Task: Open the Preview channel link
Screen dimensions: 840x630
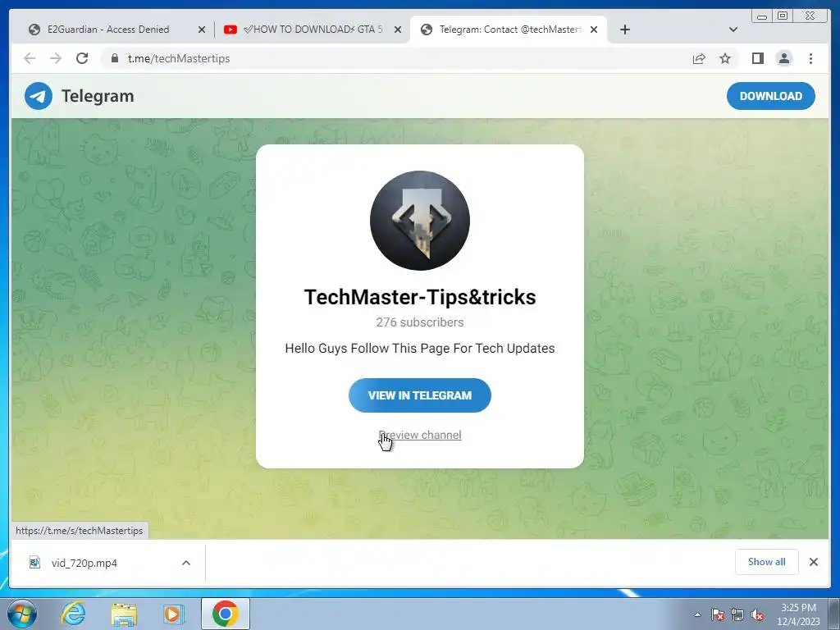Action: (420, 435)
